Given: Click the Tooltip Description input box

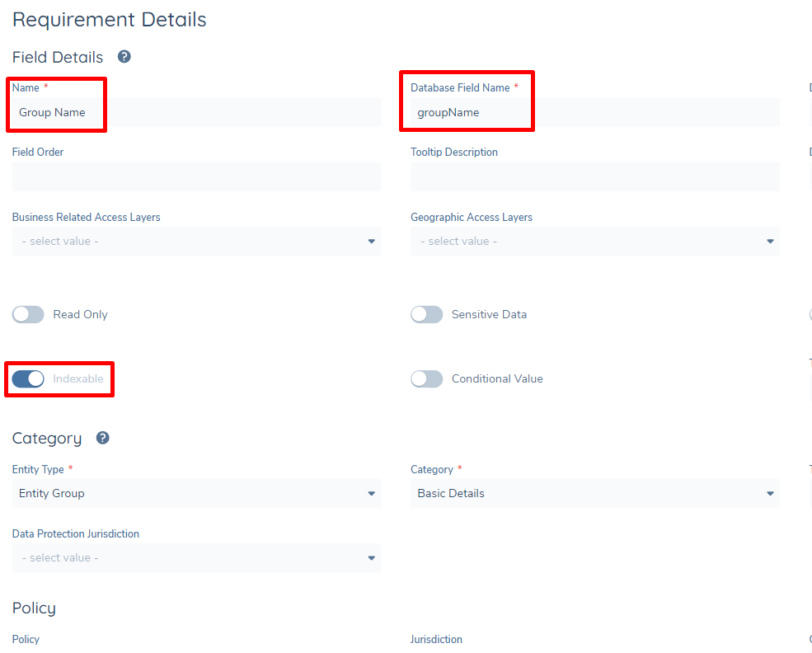Looking at the screenshot, I should [594, 176].
